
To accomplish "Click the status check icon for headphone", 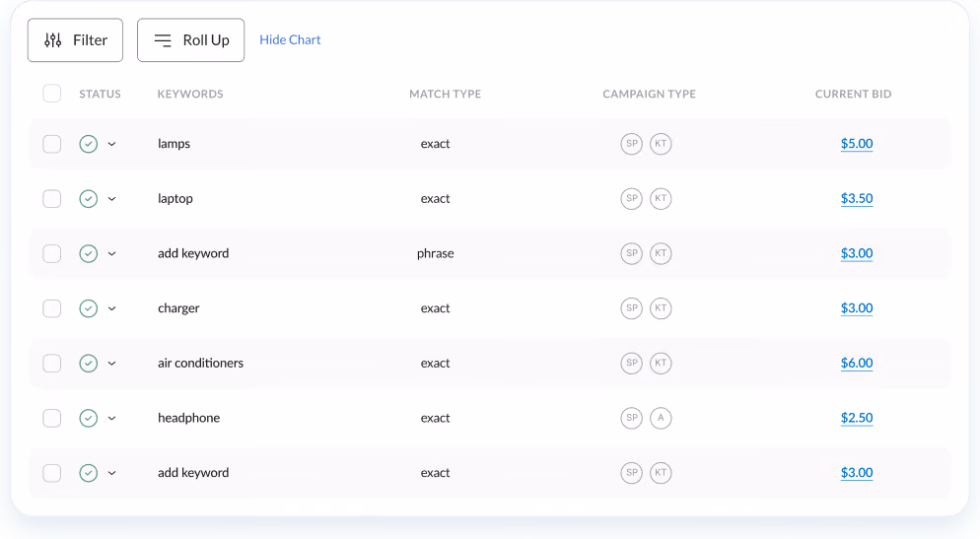I will click(89, 418).
